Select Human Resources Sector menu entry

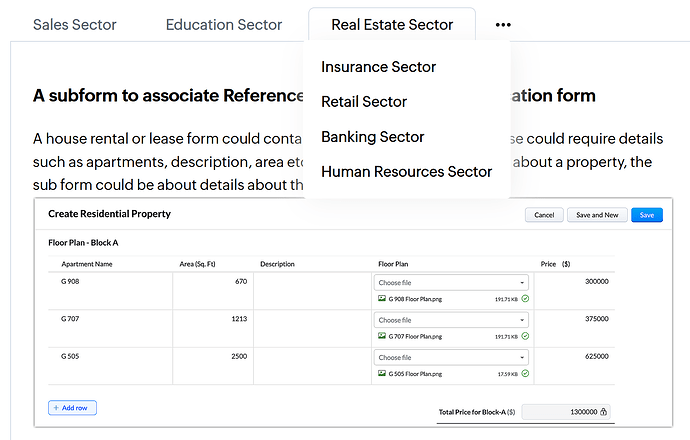tap(406, 172)
